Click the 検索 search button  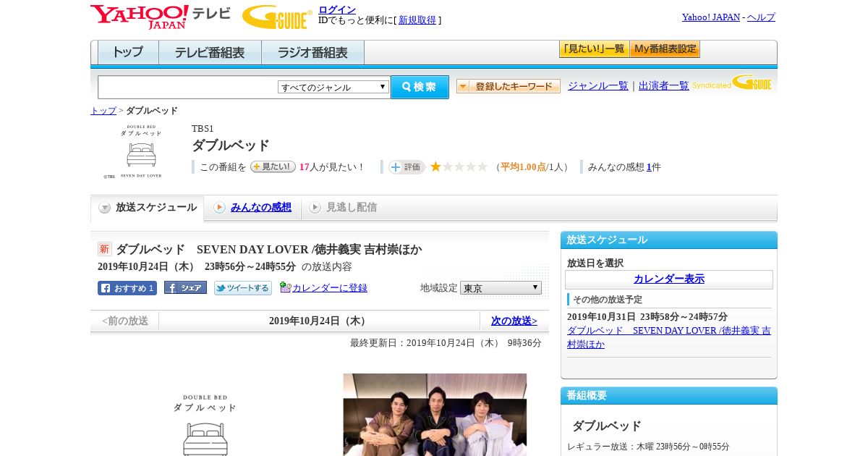pyautogui.click(x=420, y=87)
